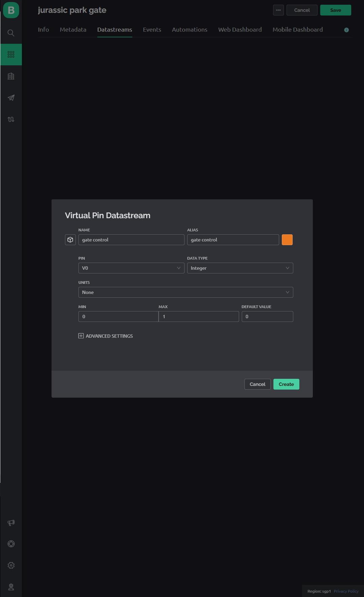
Task: Click the Blynk logo icon
Action: pos(11,10)
